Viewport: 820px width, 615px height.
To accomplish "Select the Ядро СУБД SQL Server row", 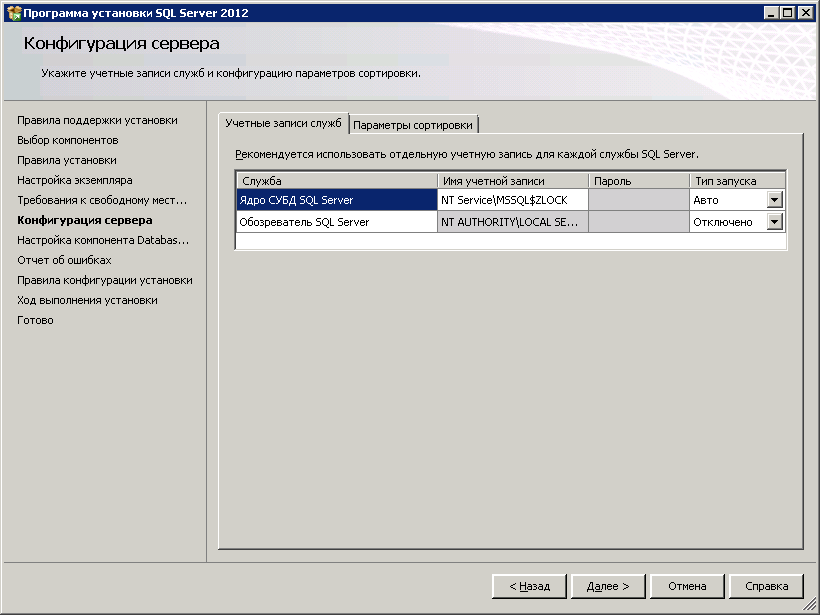I will tap(336, 200).
